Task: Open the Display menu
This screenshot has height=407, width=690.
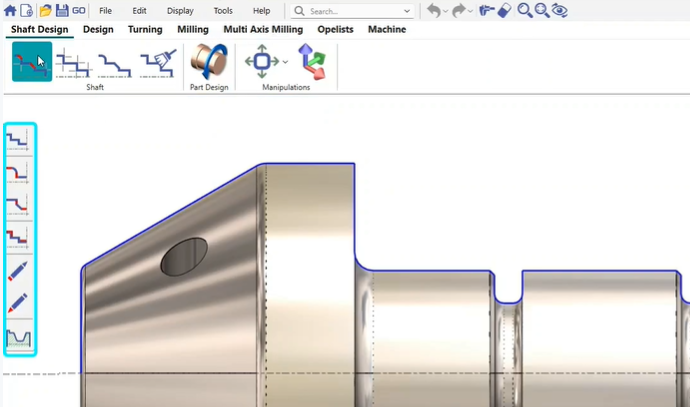Action: (x=180, y=11)
